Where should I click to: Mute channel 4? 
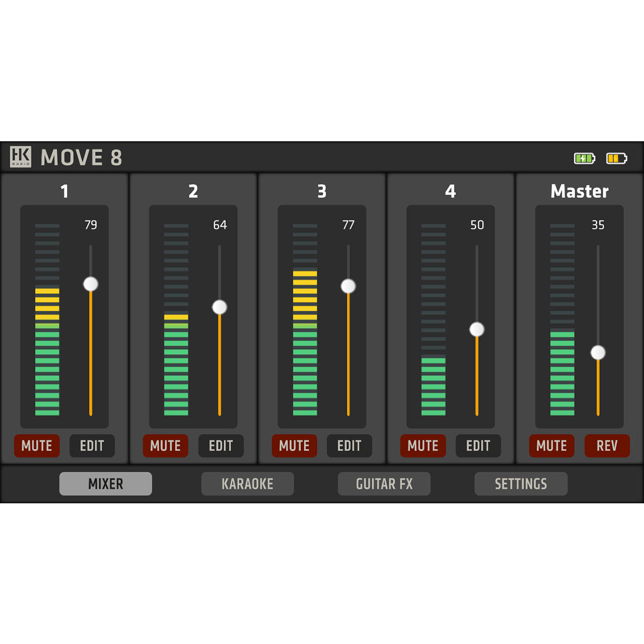tap(423, 446)
